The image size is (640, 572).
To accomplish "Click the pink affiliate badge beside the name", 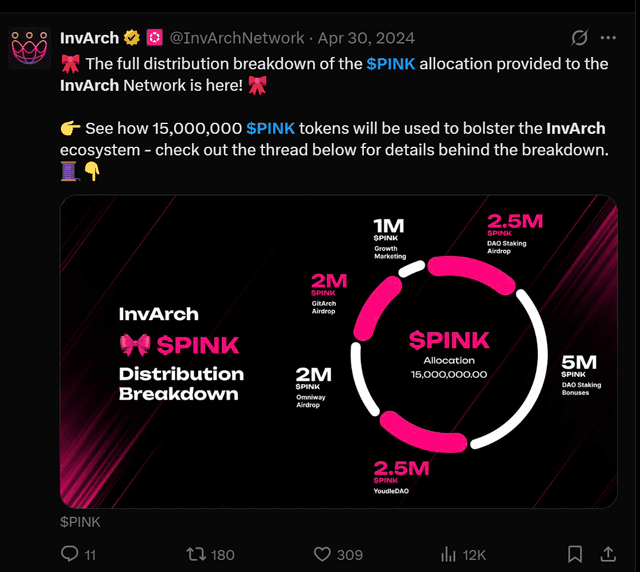I will point(154,38).
